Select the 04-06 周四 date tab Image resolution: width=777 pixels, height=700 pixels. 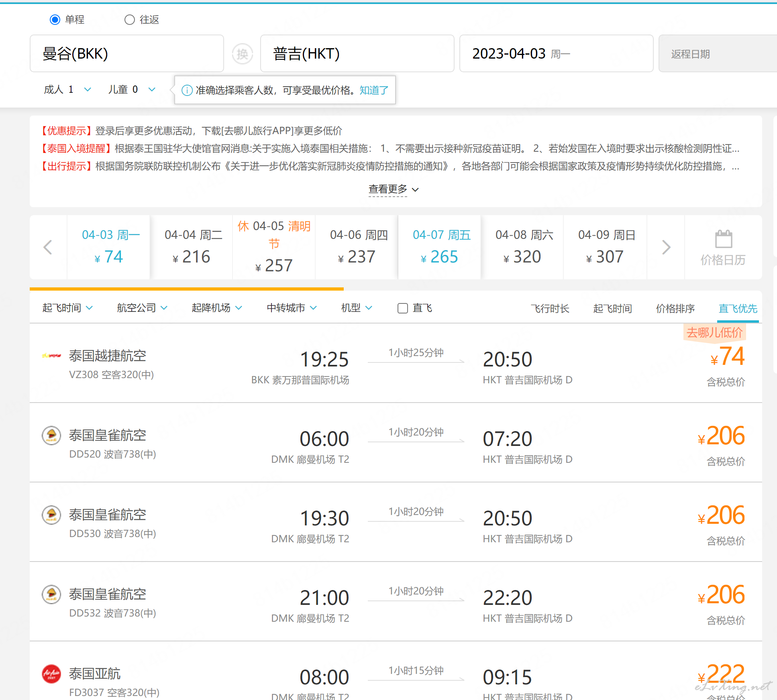coord(357,247)
